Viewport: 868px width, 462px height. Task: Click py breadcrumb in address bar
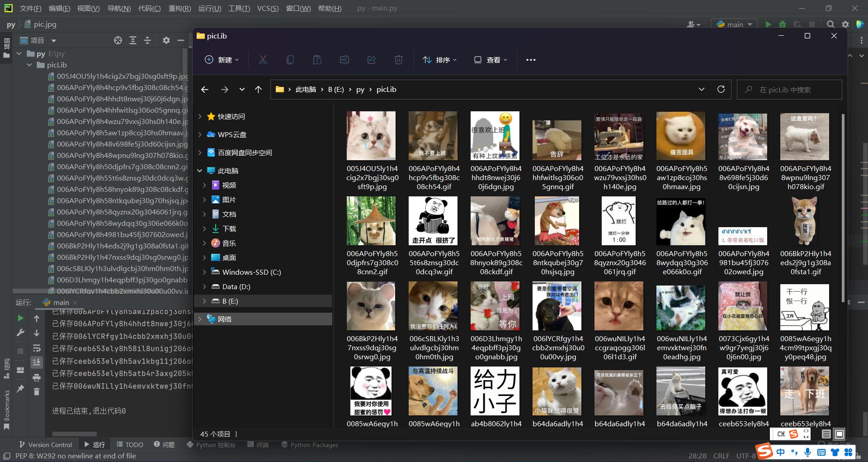pyautogui.click(x=360, y=90)
